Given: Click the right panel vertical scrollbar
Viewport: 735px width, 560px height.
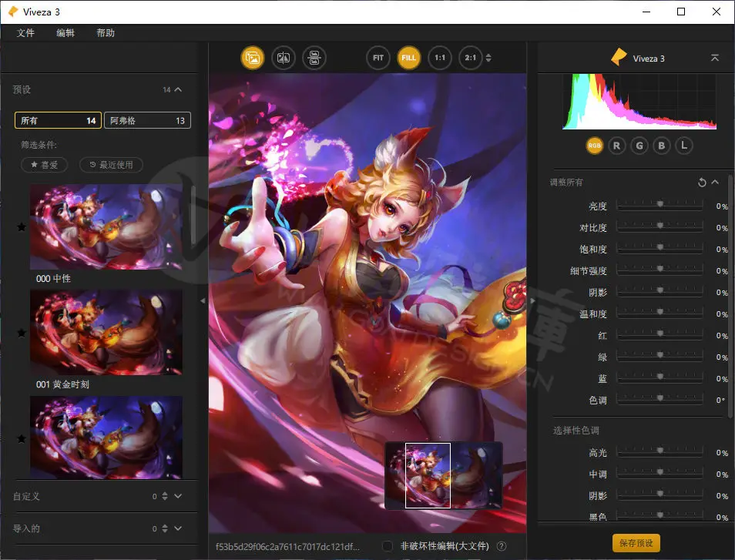Looking at the screenshot, I should pos(730,295).
